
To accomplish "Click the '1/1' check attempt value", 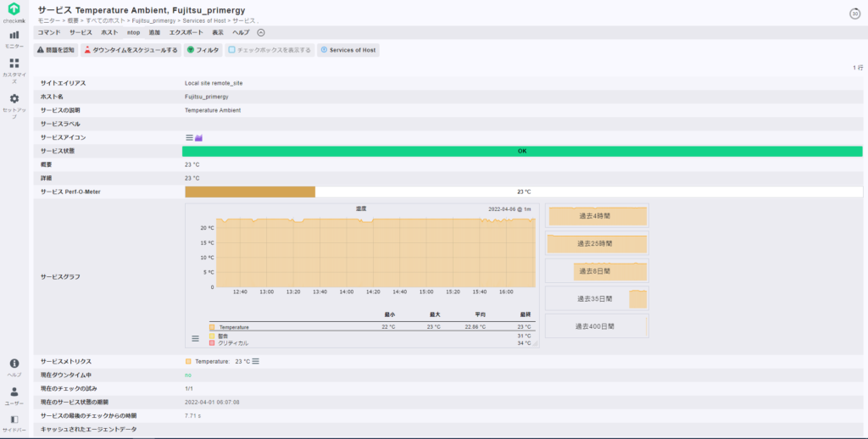I will tap(189, 389).
